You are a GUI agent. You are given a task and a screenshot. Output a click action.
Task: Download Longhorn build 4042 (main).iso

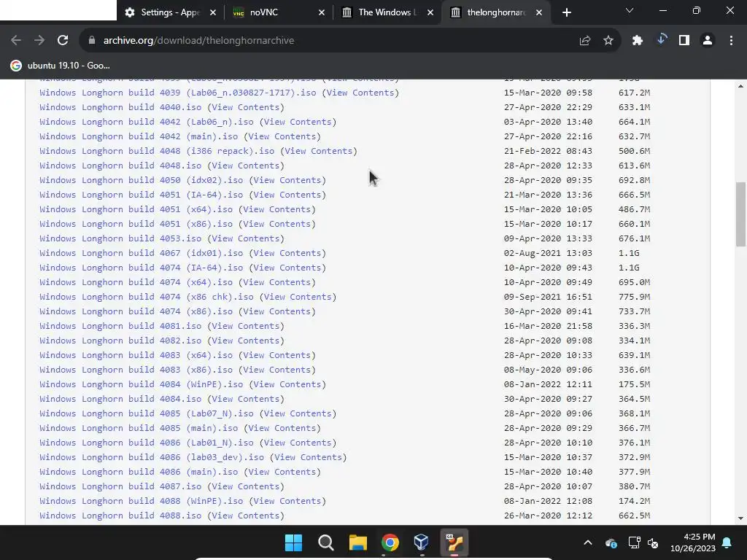(x=139, y=136)
